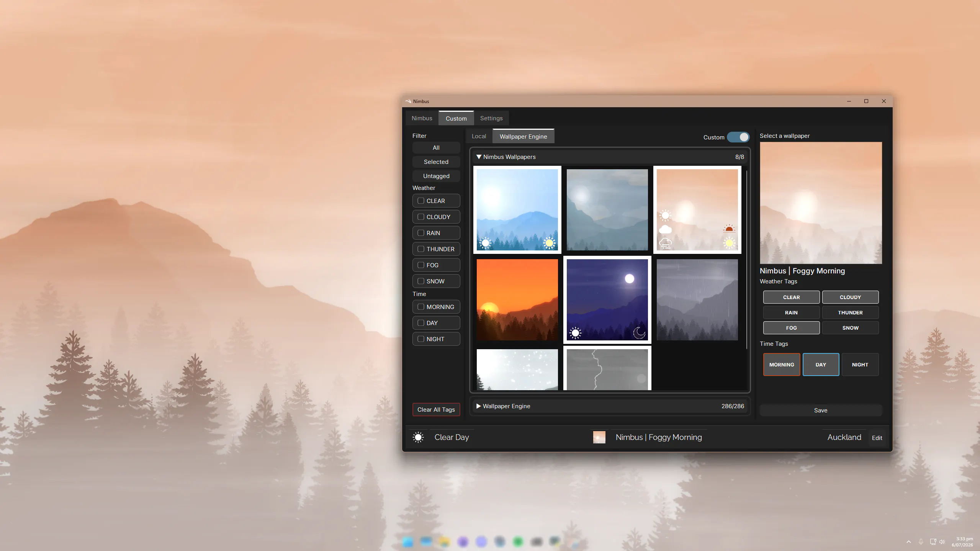This screenshot has width=980, height=551.
Task: Switch to the Local wallpapers tab
Action: coord(479,136)
